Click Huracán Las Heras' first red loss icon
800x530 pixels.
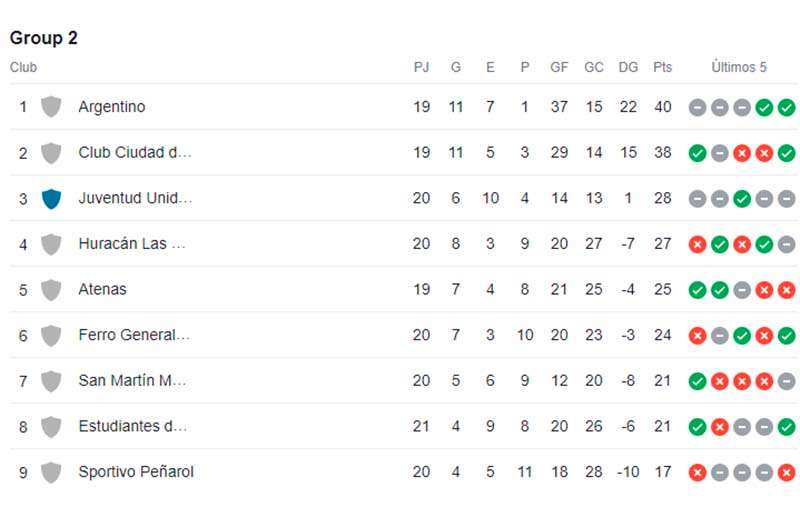pos(697,245)
